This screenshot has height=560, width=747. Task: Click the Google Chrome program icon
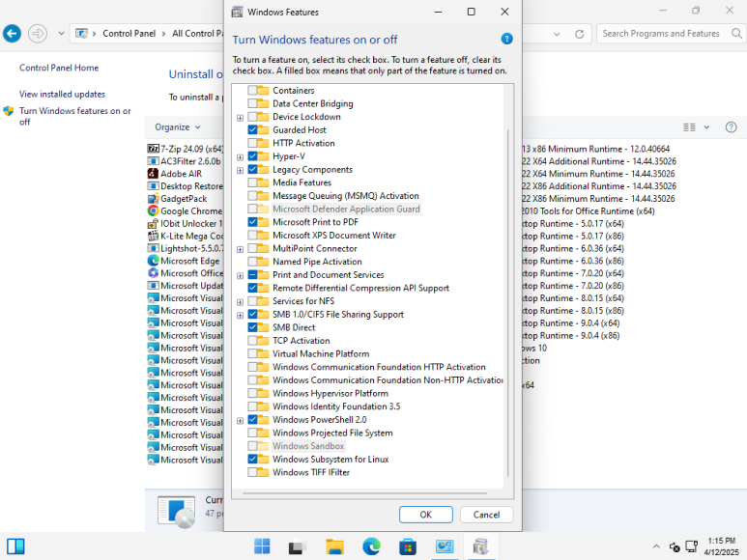tap(153, 210)
